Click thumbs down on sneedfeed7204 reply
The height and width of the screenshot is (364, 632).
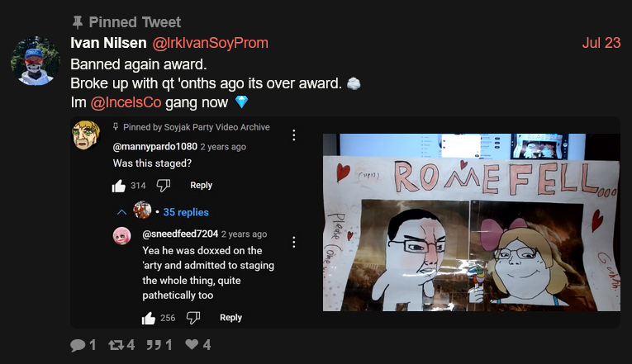(193, 318)
